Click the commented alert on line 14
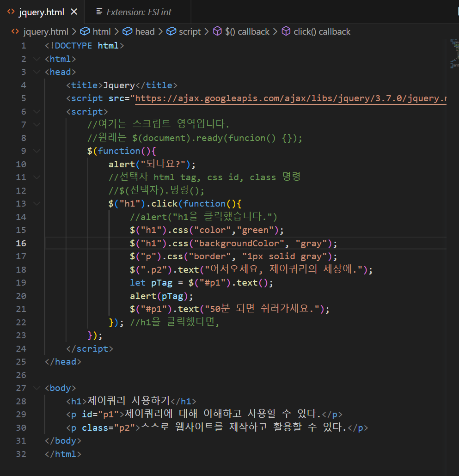The height and width of the screenshot is (476, 459). tap(203, 217)
